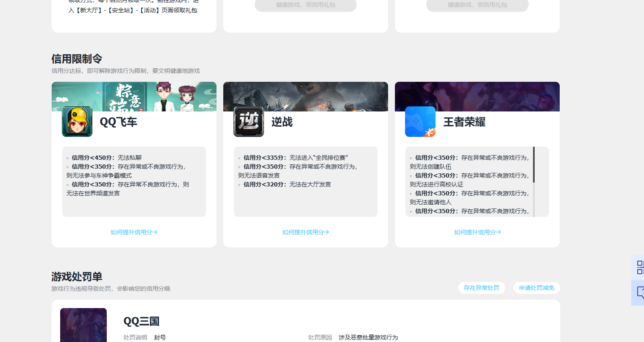Click 无法在世界频道发言 rule text
This screenshot has width=644, height=342.
(93, 193)
